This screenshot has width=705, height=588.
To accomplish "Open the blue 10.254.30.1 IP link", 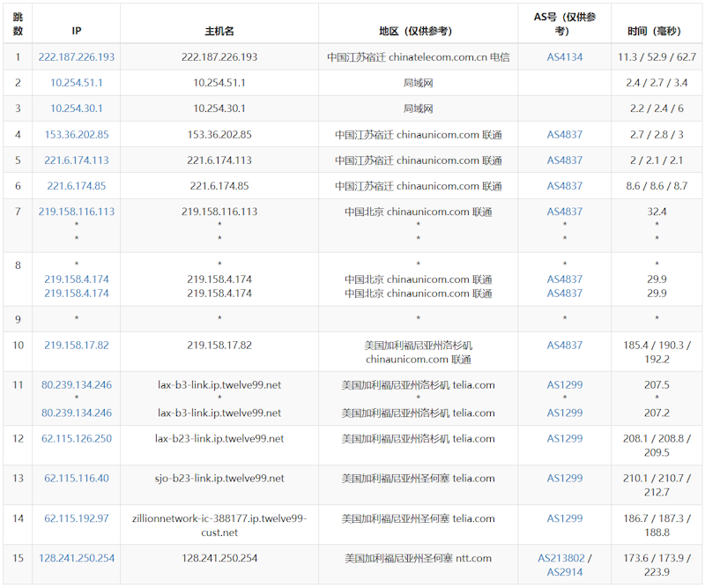I will pos(77,108).
